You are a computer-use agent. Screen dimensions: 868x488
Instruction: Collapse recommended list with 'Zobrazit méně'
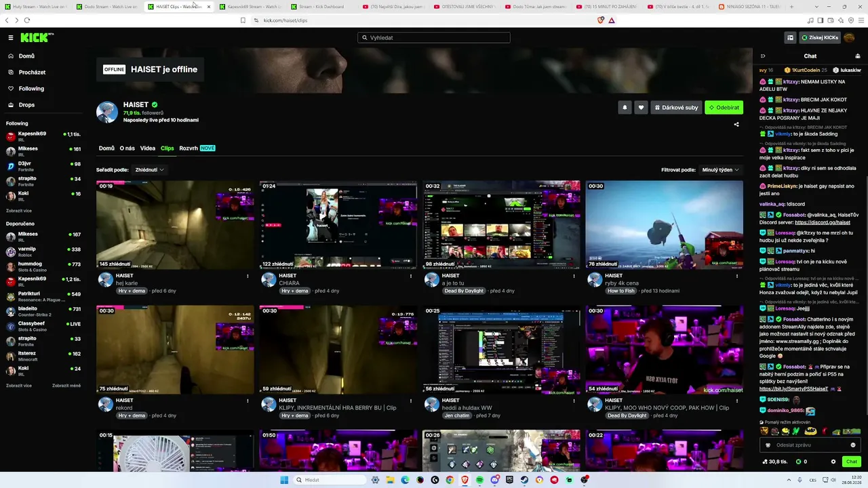(66, 386)
